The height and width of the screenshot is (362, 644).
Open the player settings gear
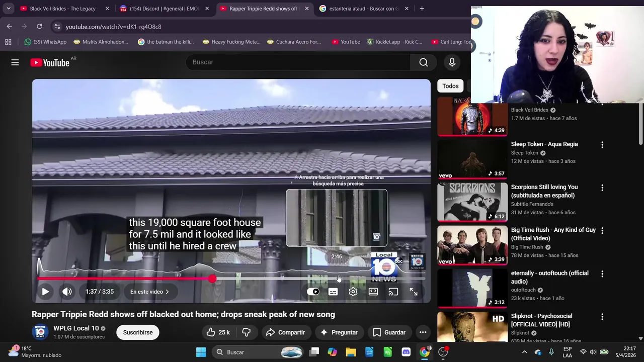point(353,292)
